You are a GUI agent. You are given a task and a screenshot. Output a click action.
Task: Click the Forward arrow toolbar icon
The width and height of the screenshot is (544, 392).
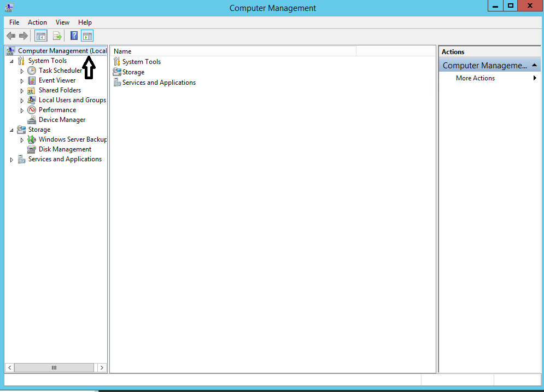[24, 36]
